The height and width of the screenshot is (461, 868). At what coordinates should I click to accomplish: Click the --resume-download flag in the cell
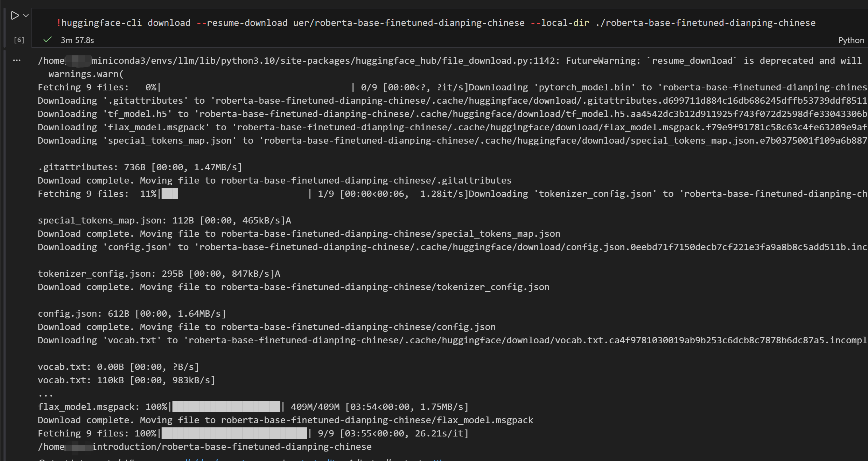pos(241,23)
